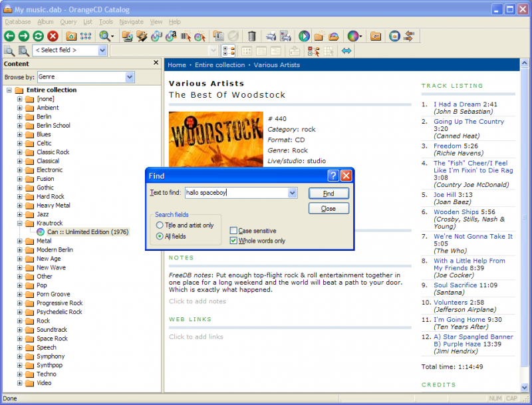Click the magnifier search toolbar icon
Image resolution: width=532 pixels, height=405 pixels.
tap(105, 36)
